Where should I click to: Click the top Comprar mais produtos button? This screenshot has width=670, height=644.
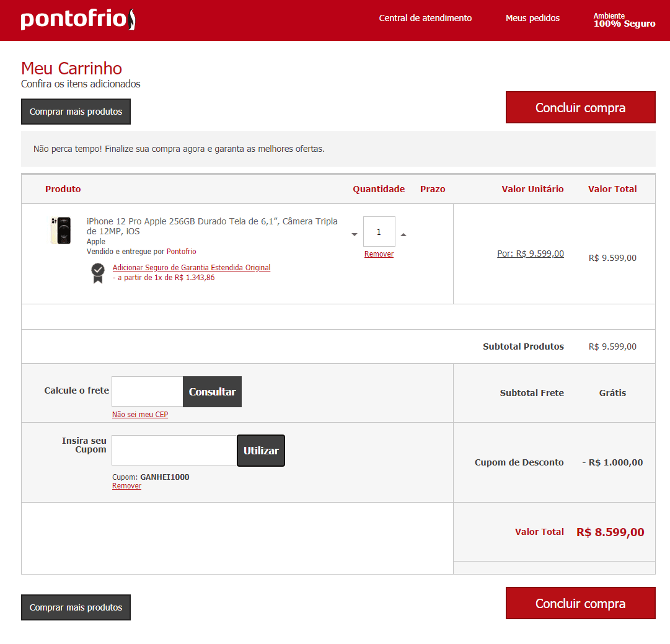pyautogui.click(x=76, y=112)
